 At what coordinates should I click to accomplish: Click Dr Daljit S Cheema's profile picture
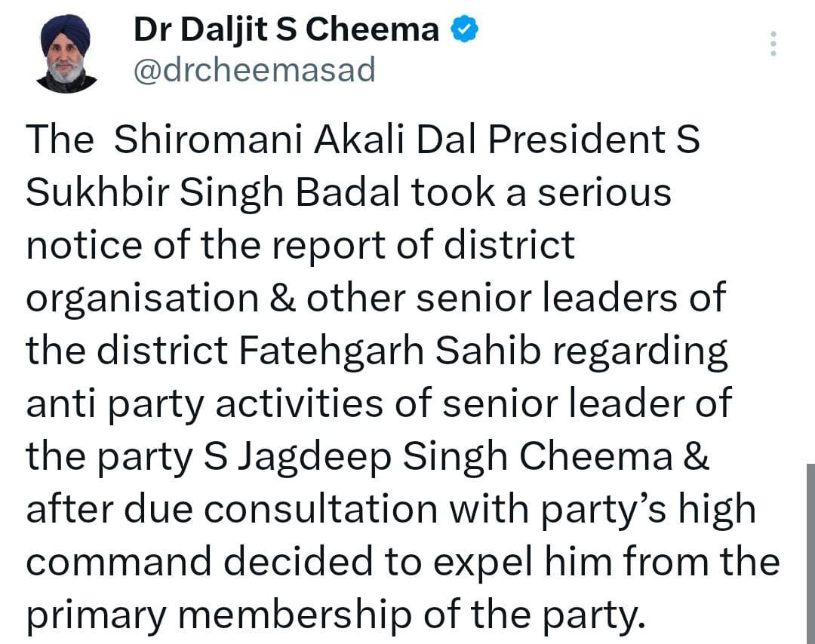[x=66, y=52]
